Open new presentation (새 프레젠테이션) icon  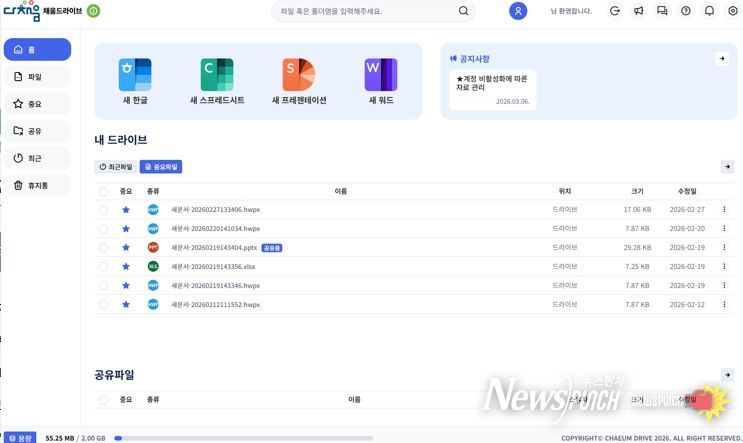coord(299,75)
